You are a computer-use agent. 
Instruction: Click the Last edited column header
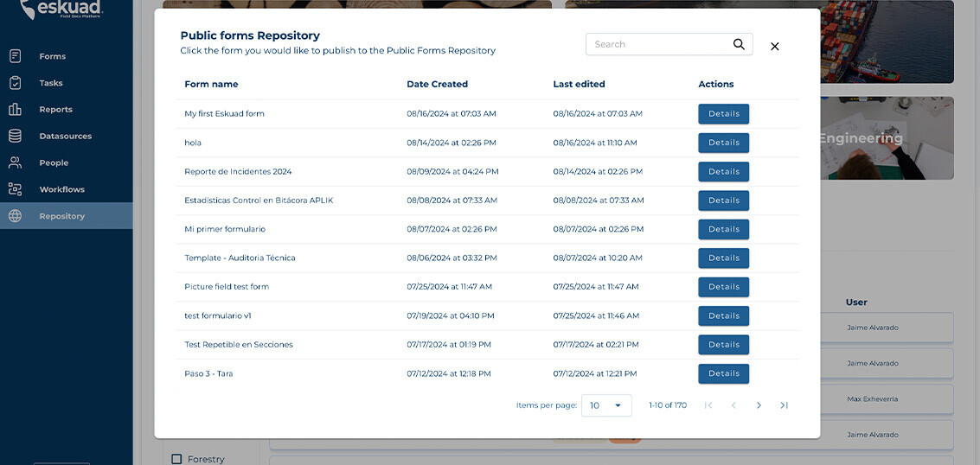point(580,84)
